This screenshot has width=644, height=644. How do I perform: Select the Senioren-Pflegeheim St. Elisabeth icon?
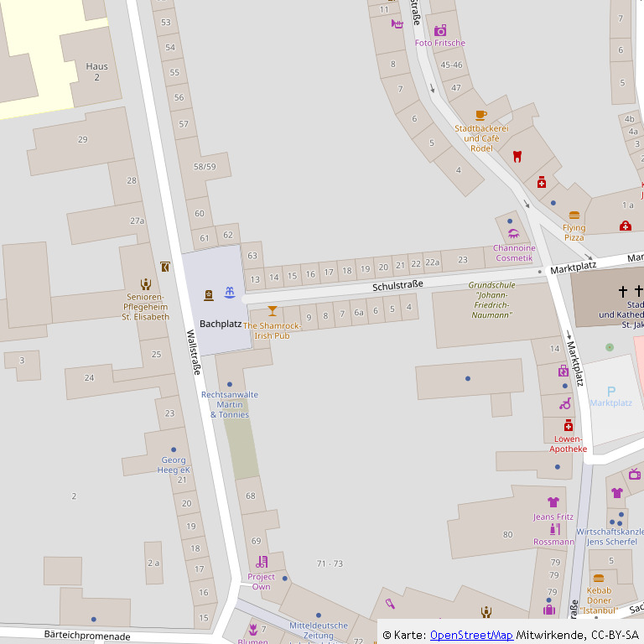pyautogui.click(x=146, y=284)
